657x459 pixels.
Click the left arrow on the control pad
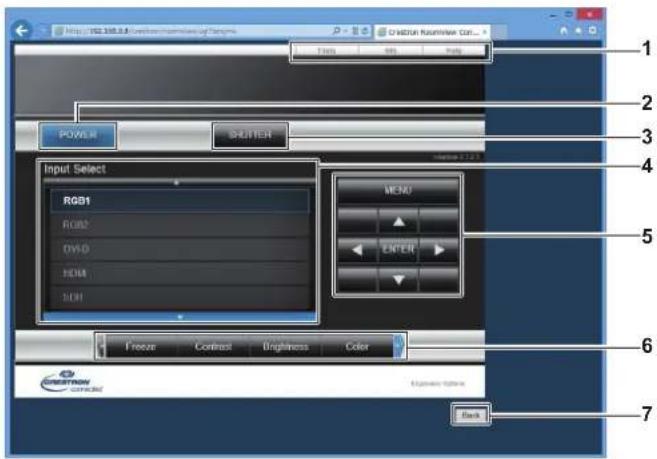357,250
